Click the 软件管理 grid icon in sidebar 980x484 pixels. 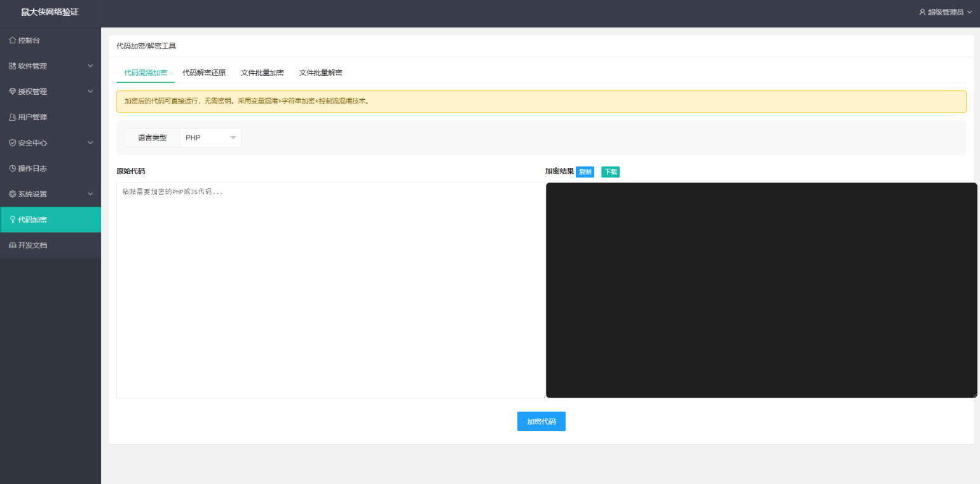[12, 66]
